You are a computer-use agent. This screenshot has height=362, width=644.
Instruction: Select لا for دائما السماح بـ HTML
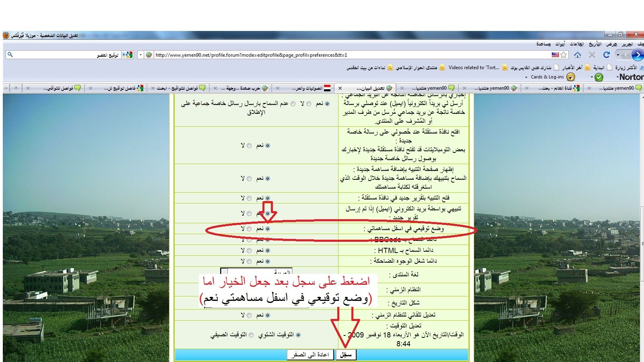point(249,251)
